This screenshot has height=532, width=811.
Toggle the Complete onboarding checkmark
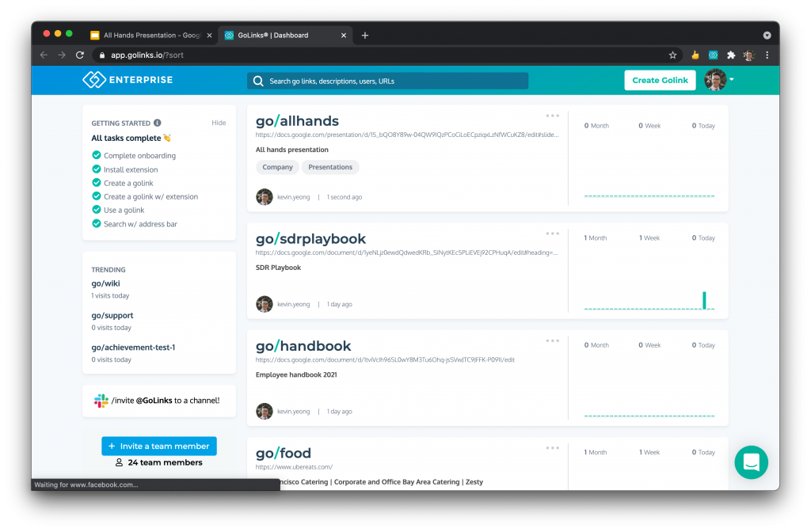point(97,156)
